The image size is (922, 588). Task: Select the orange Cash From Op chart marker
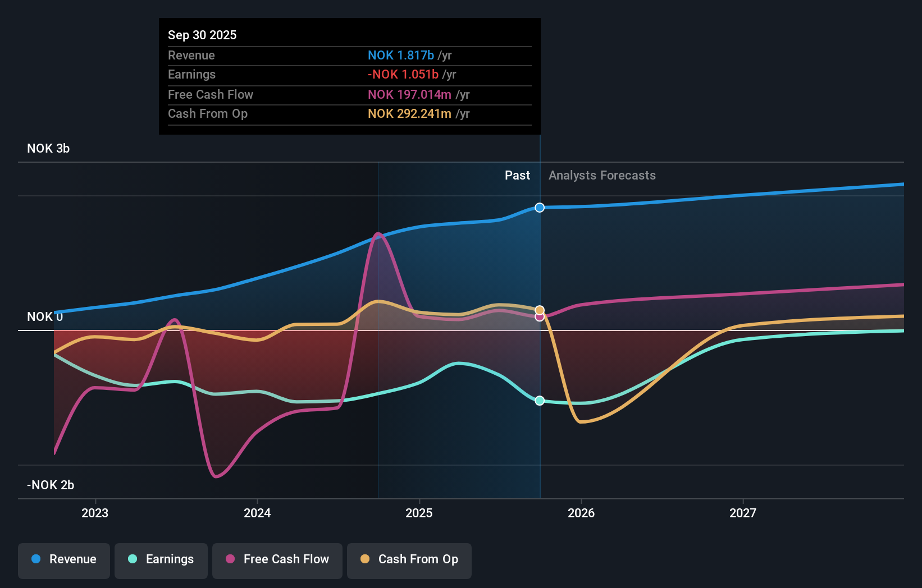pos(540,309)
